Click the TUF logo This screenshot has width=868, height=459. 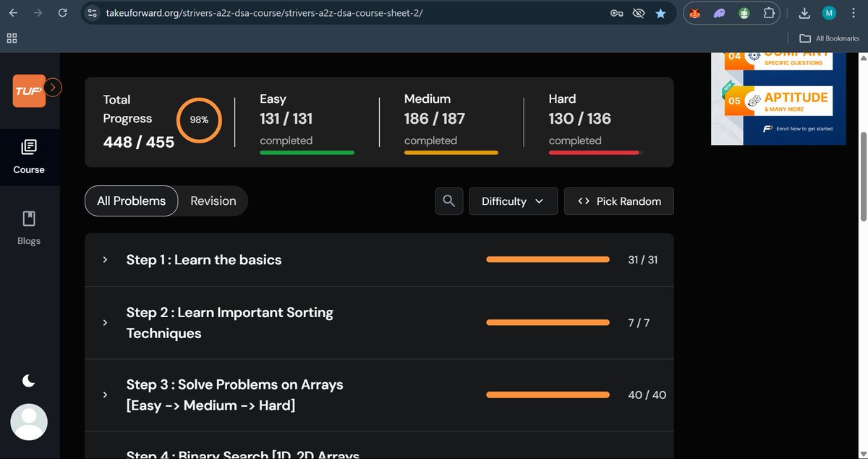[29, 90]
